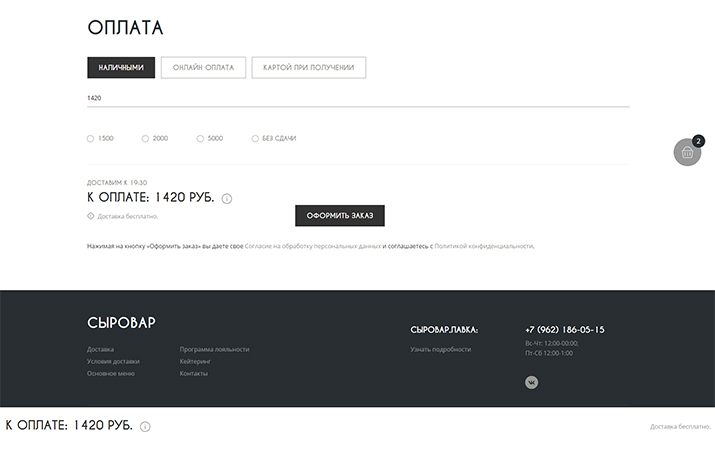
Task: Switch to the Онлайн оплата payment tab
Action: tap(203, 67)
